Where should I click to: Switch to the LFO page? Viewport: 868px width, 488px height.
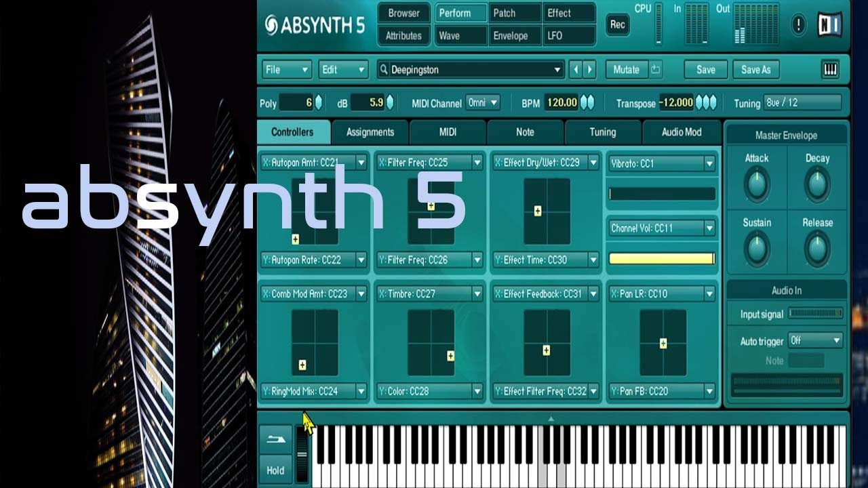(569, 36)
